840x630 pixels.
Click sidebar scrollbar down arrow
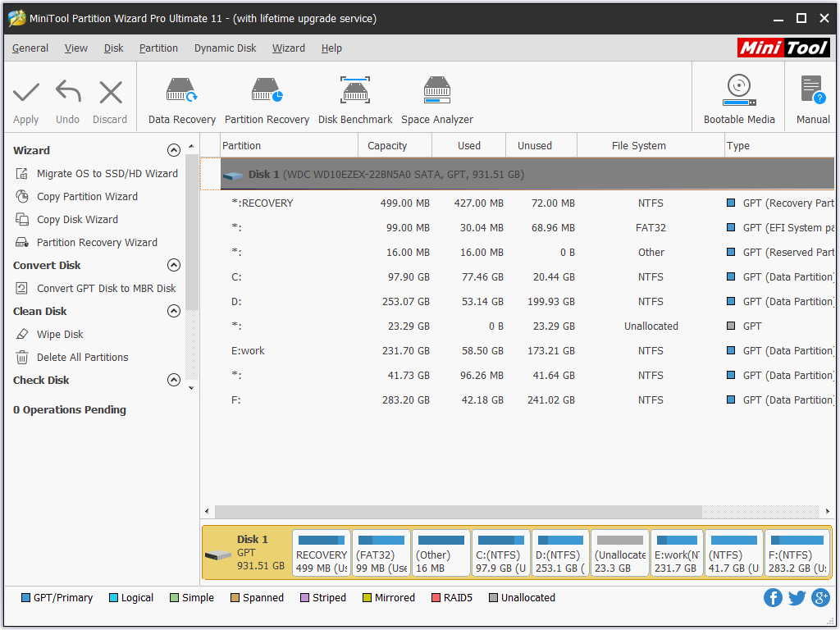pyautogui.click(x=191, y=388)
